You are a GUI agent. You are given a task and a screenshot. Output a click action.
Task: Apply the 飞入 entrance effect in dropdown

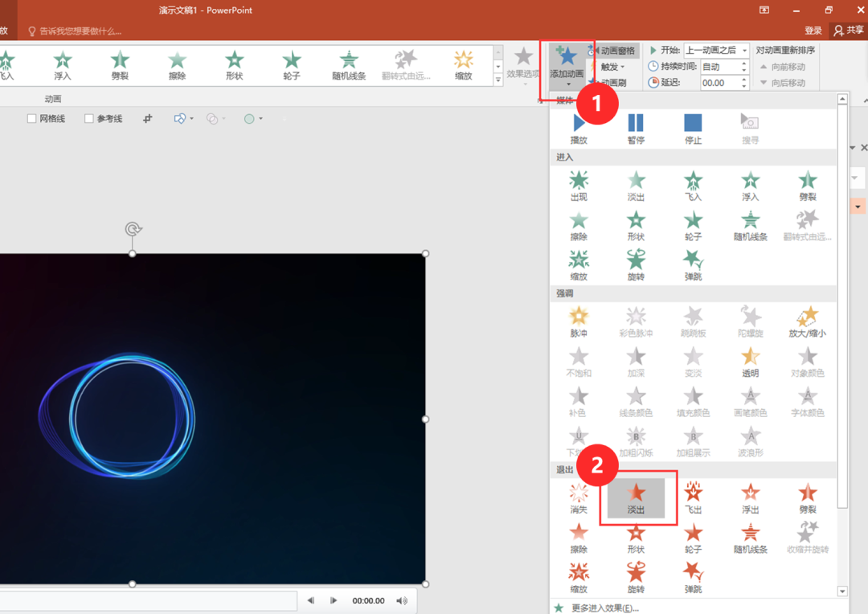click(x=693, y=186)
